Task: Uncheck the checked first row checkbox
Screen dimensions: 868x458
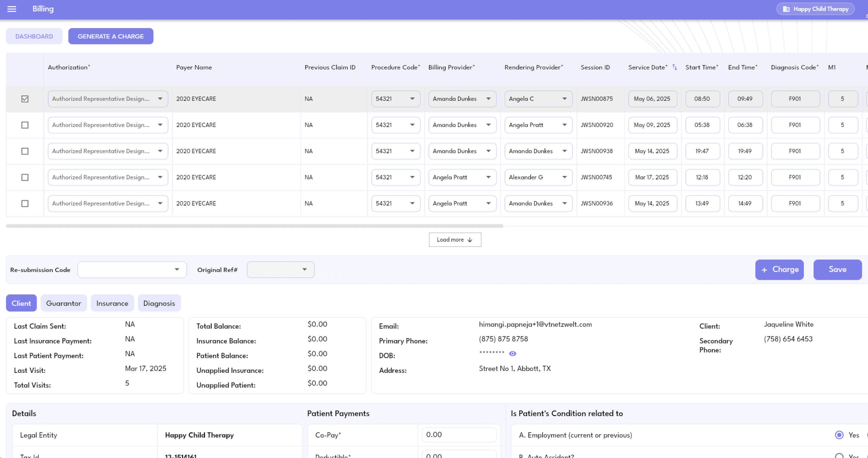Action: (x=25, y=99)
